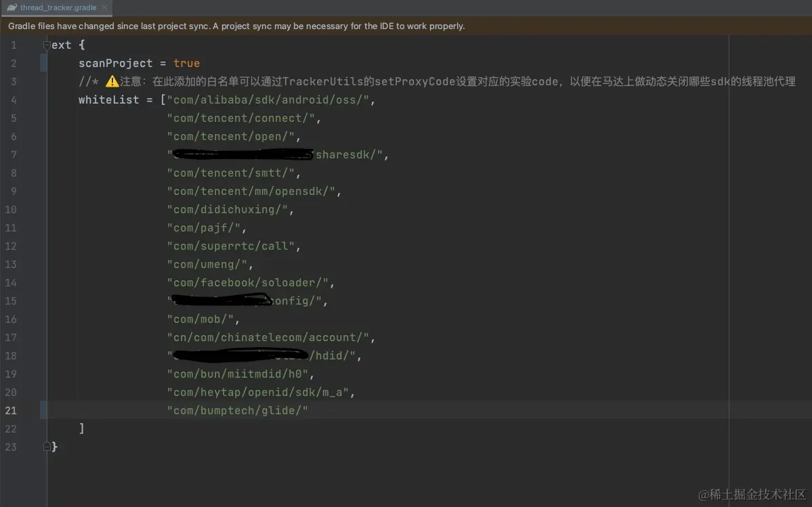Image resolution: width=812 pixels, height=507 pixels.
Task: Click the 'sharesdk/' text on line 7
Action: pos(347,155)
